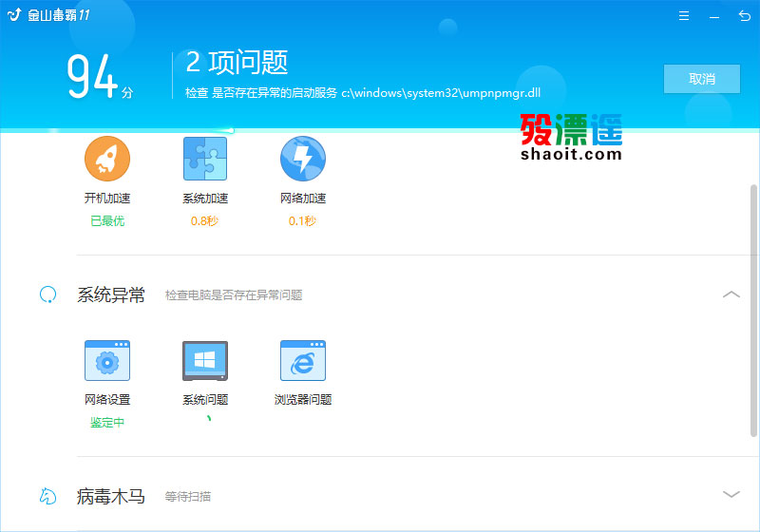Select the 网络加速 lightning globe icon

click(303, 159)
